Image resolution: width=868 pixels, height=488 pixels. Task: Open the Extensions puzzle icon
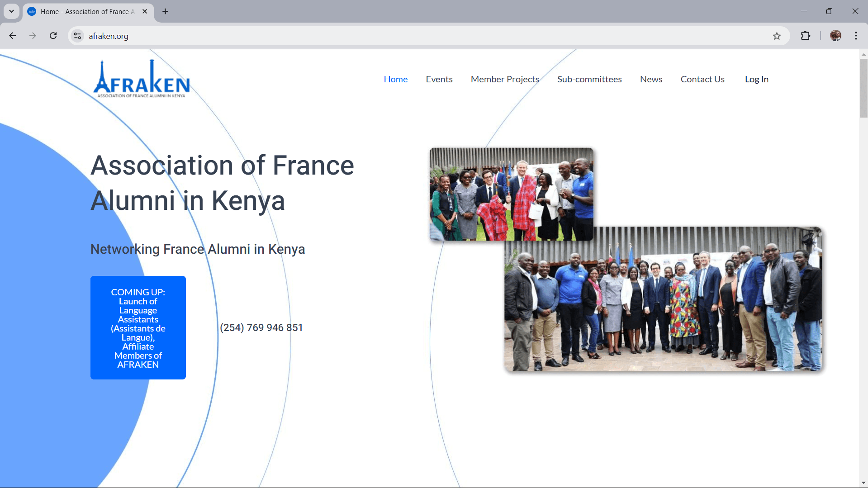(806, 36)
